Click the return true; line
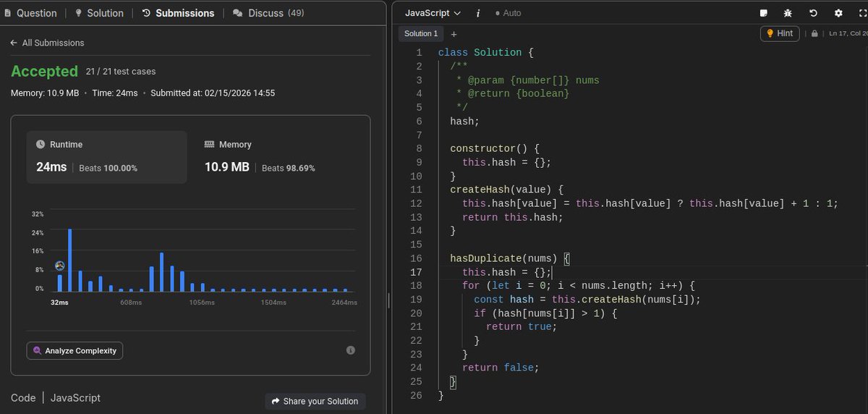The height and width of the screenshot is (414, 868). pyautogui.click(x=522, y=327)
